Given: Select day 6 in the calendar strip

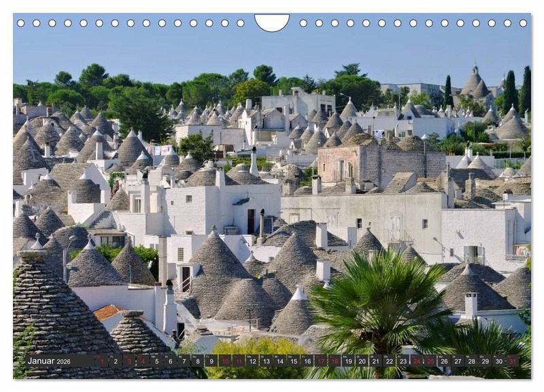Looking at the screenshot, I should coord(171,361).
